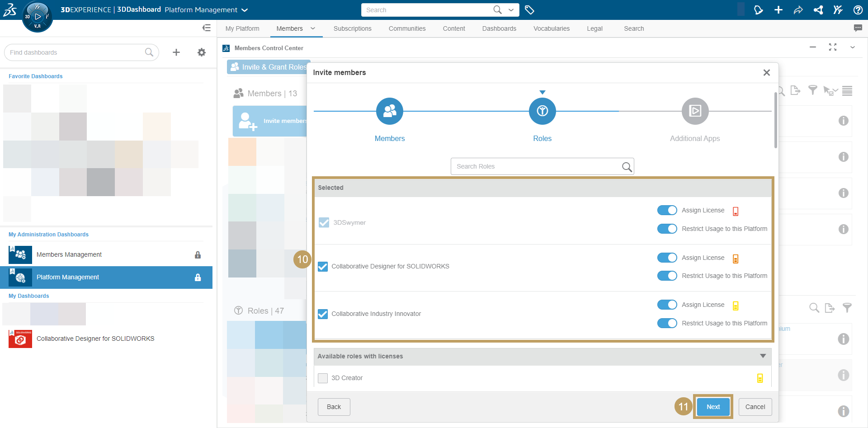Click the Search Roles input field
This screenshot has width=868, height=428.
click(542, 166)
